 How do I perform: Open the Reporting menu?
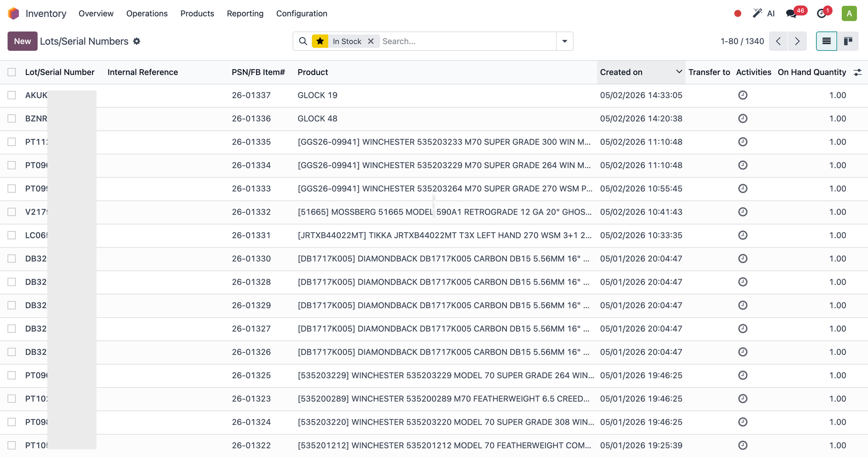245,14
